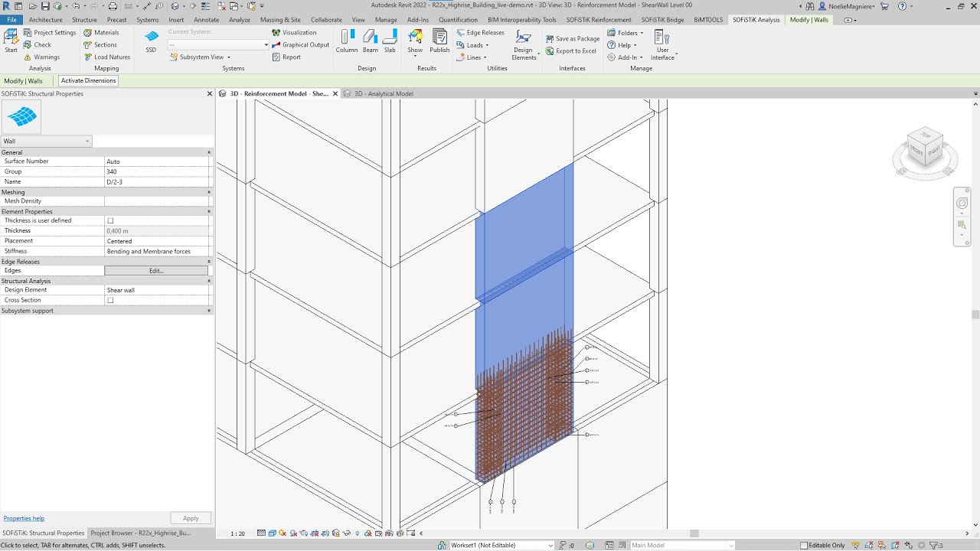The image size is (980, 551).
Task: Start the SOFiSTiK analysis
Action: click(11, 41)
